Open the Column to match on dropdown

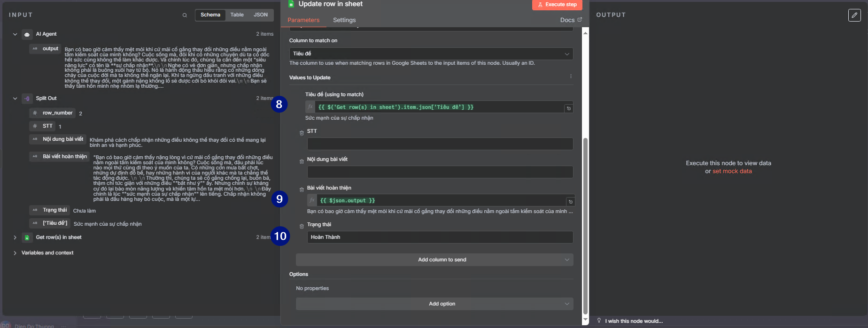coord(431,53)
